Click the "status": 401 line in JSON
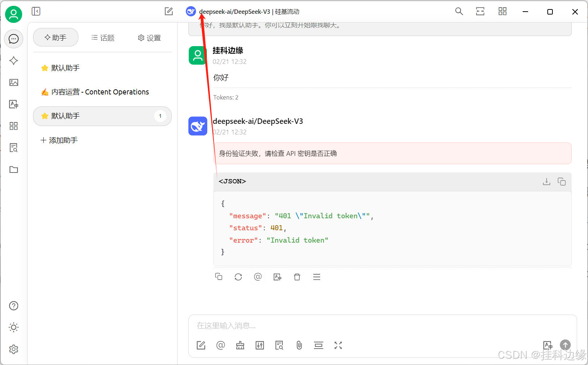 (258, 228)
